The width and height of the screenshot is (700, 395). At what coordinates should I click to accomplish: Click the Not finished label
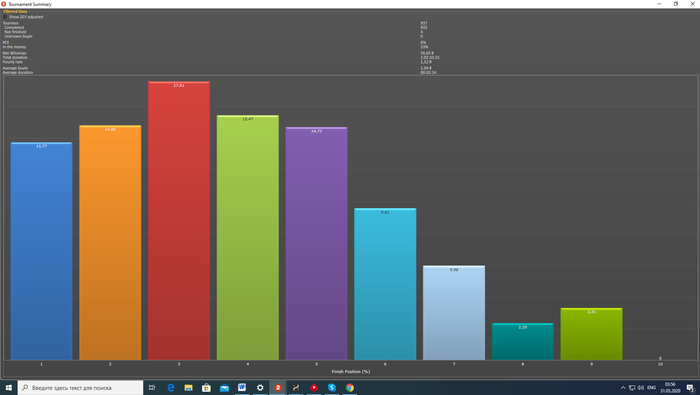[x=15, y=32]
